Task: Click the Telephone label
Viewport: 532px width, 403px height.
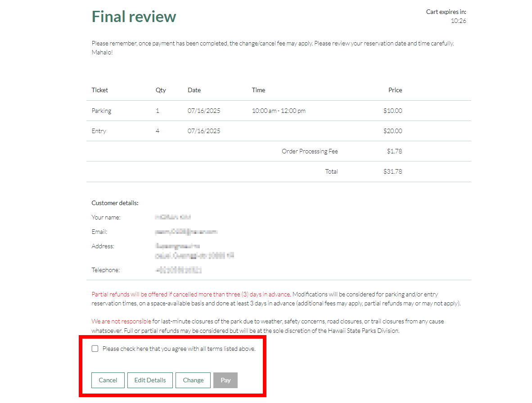Action: (x=105, y=270)
